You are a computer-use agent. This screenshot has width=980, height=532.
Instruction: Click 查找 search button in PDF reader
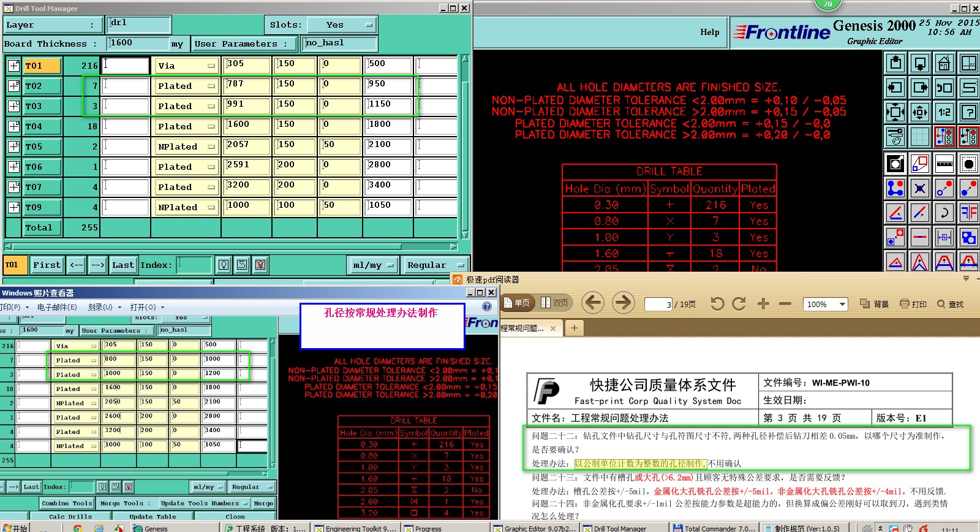[950, 304]
